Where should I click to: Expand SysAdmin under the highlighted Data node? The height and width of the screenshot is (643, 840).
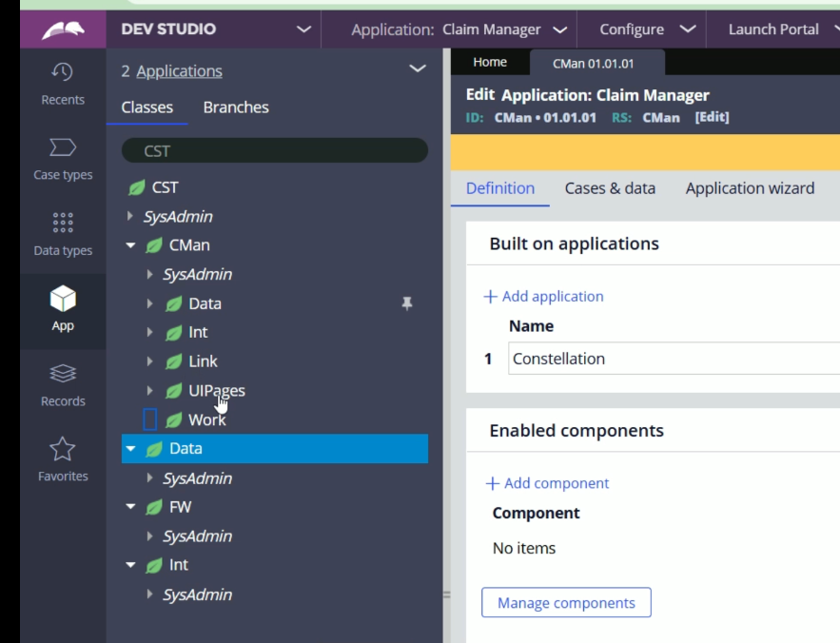coord(149,477)
